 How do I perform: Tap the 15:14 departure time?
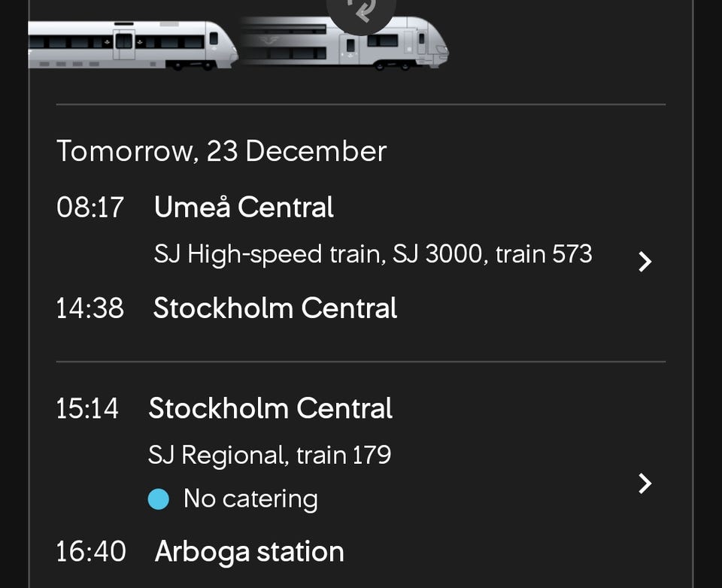coord(87,408)
